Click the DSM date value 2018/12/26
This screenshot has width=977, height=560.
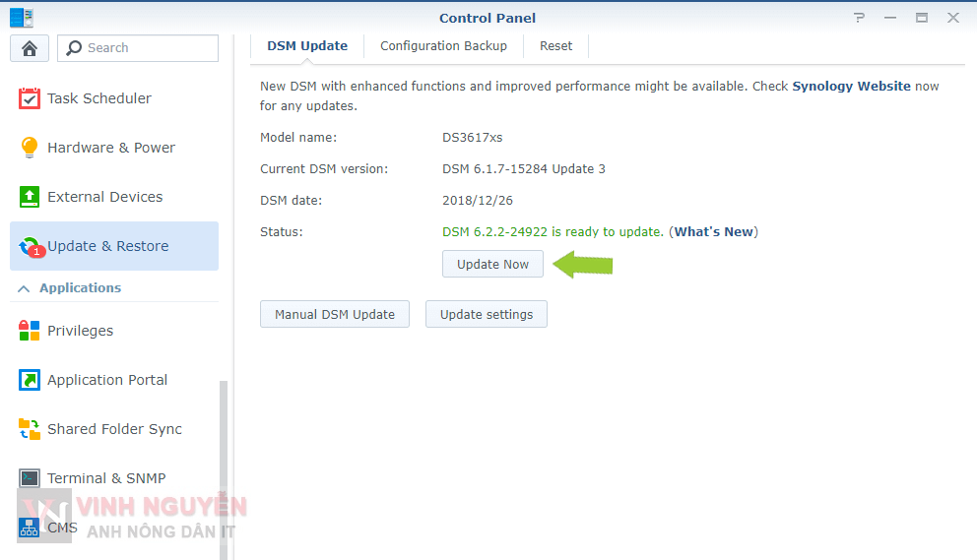(x=478, y=201)
